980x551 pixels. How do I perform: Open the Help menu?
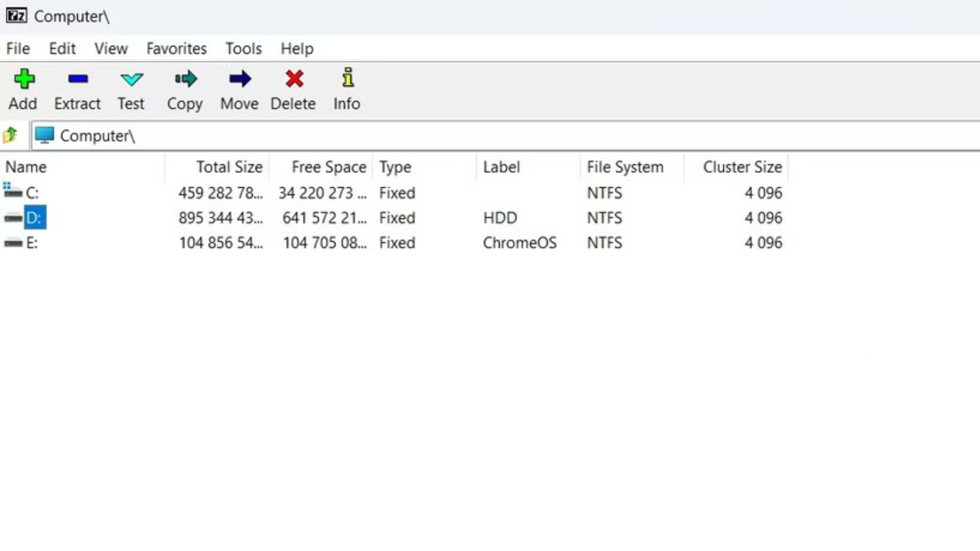click(297, 48)
